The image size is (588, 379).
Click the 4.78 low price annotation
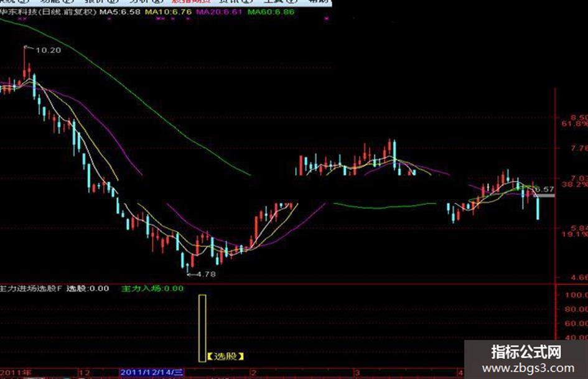tap(206, 274)
